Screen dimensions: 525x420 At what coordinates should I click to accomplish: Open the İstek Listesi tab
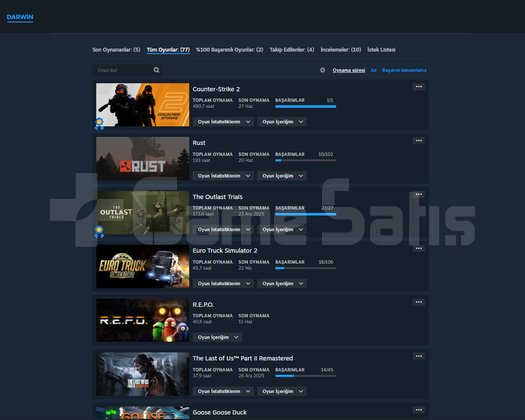[381, 50]
